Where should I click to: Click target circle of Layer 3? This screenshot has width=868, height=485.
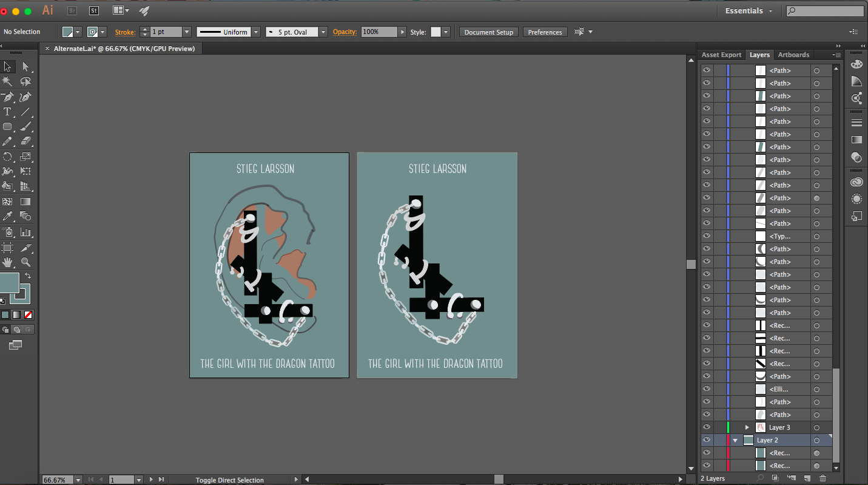[x=816, y=427]
